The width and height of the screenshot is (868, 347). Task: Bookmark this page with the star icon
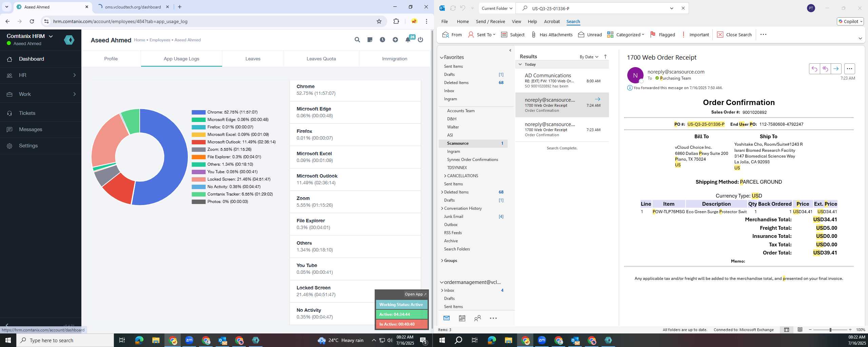point(379,21)
